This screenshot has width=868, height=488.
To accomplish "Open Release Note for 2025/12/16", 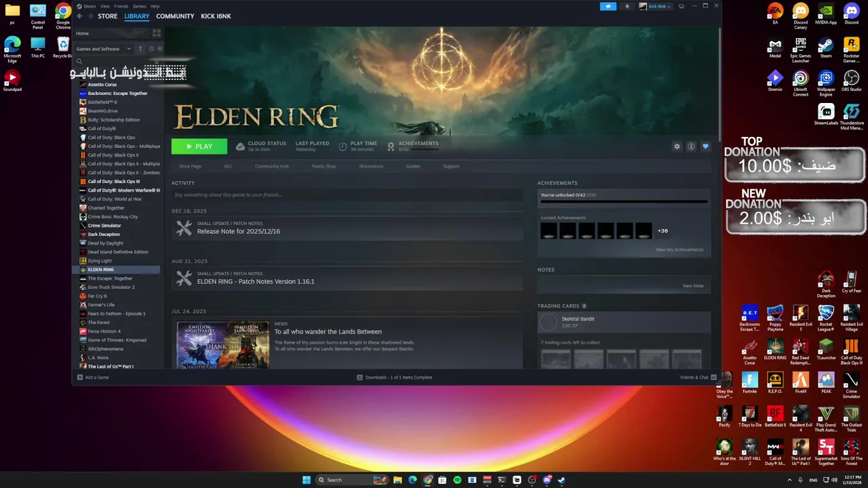I will click(x=238, y=231).
